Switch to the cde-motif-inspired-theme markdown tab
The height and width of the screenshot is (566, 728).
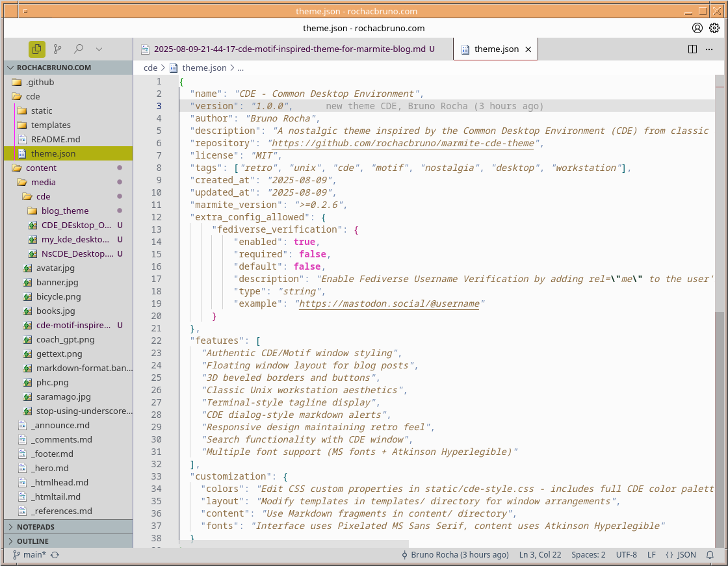click(293, 49)
